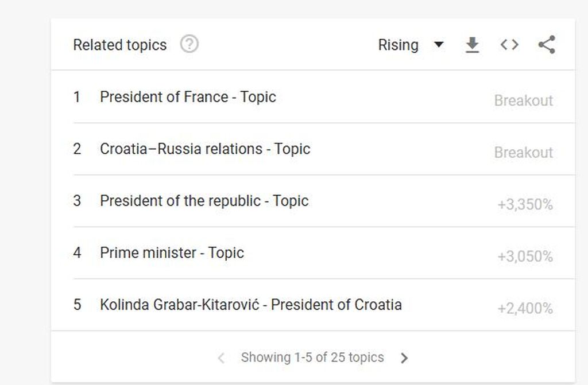Click the Breakout label on the first topic
Screen dimensions: 588x385
(x=524, y=100)
